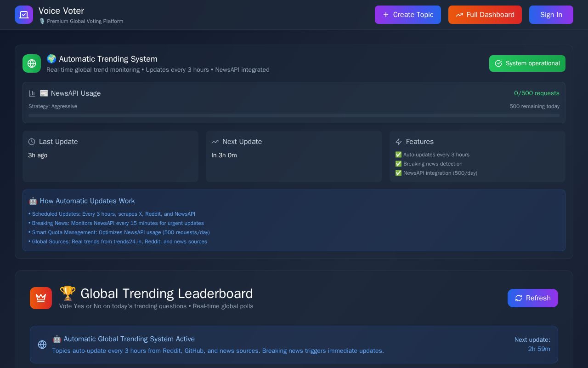Click the trending arrow icon in the Full Dashboard button
The width and height of the screenshot is (588, 368).
click(x=459, y=15)
